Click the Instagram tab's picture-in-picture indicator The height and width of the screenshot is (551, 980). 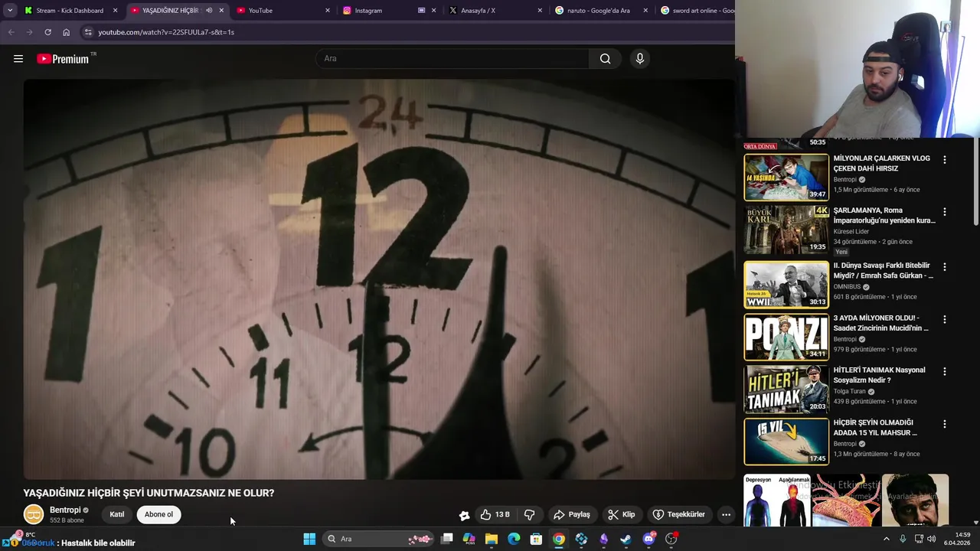[422, 11]
